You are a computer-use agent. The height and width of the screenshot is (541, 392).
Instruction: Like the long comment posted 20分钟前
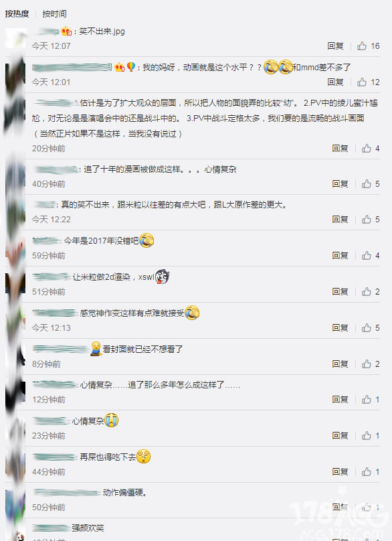pyautogui.click(x=371, y=149)
